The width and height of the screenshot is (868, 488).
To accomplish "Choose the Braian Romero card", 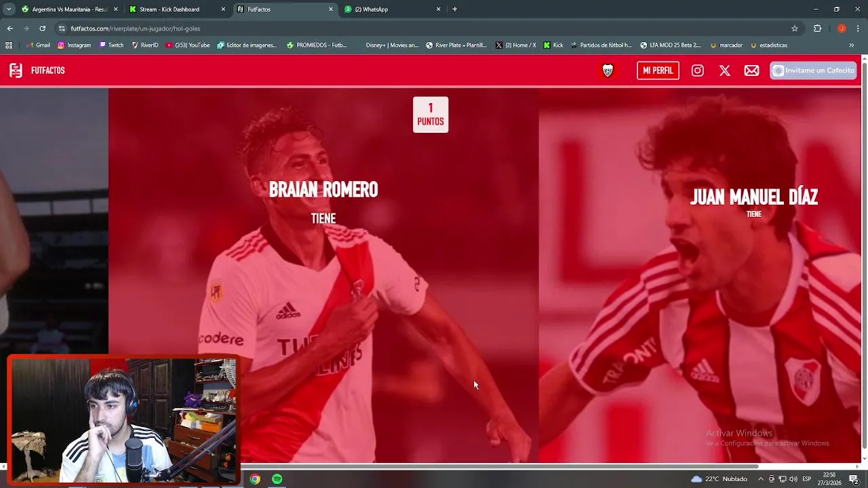I will pos(323,275).
